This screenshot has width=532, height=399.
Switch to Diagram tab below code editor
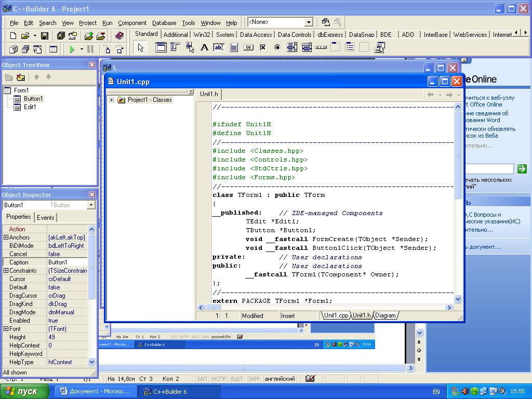click(385, 315)
